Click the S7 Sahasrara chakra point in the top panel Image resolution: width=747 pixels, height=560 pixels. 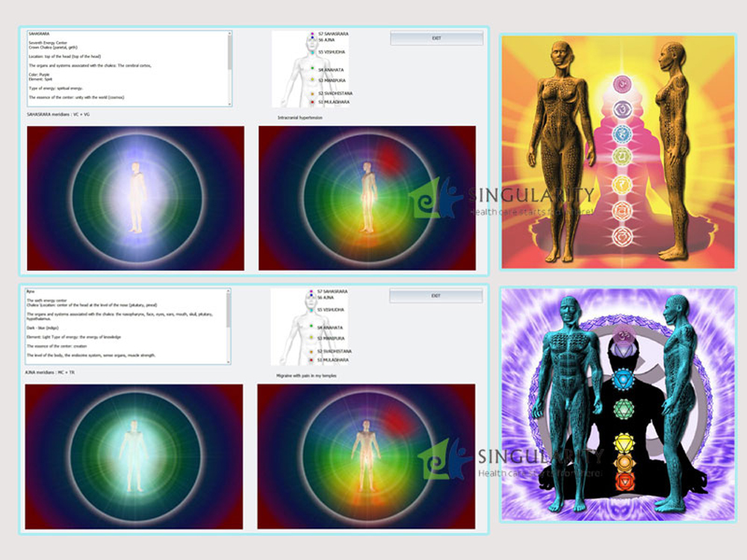[x=311, y=34]
